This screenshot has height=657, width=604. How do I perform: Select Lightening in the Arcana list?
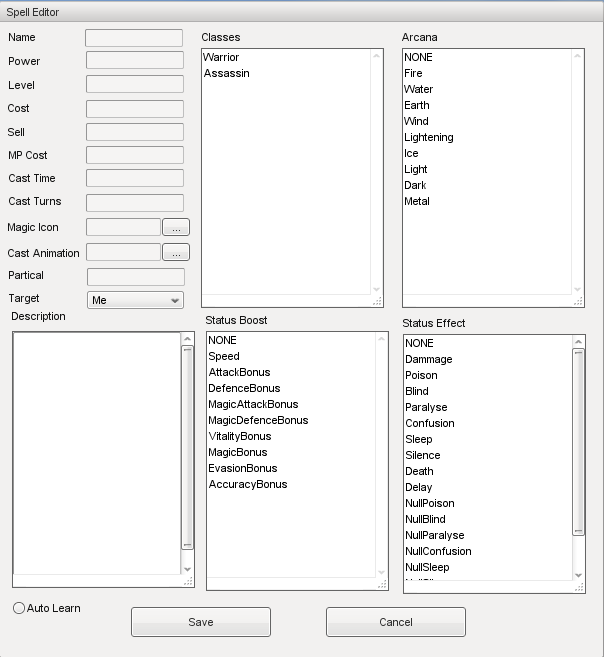click(x=488, y=137)
